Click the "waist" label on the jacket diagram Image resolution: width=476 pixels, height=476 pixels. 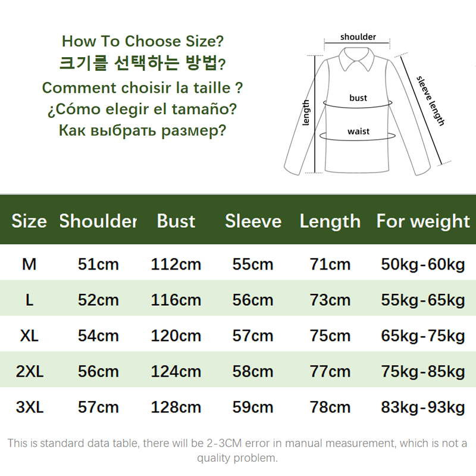(358, 131)
